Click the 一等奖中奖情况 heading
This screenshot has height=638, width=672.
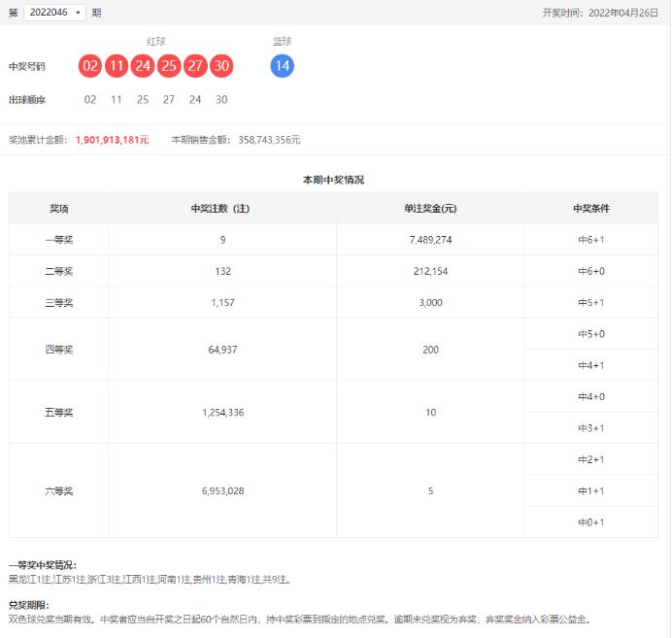[43, 565]
